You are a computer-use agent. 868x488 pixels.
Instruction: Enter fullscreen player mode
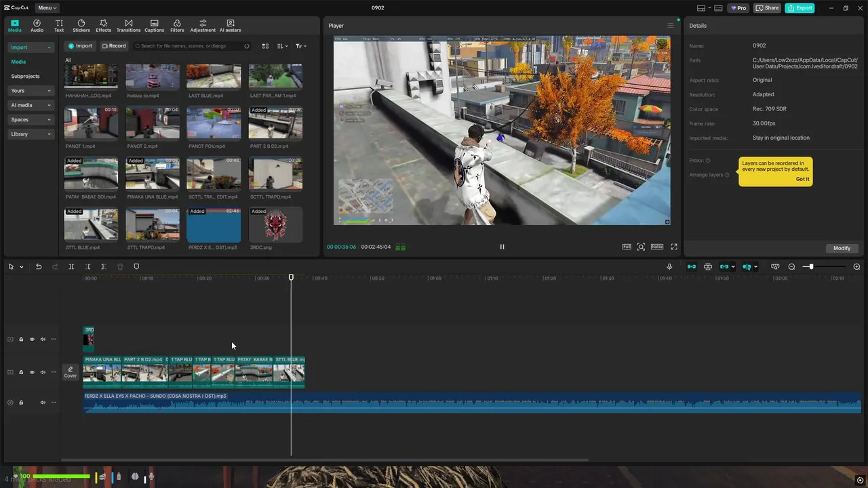674,247
